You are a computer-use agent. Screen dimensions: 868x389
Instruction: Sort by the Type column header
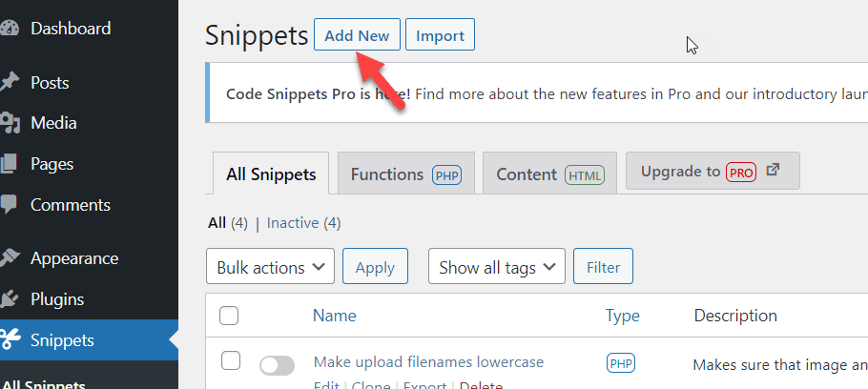point(622,316)
